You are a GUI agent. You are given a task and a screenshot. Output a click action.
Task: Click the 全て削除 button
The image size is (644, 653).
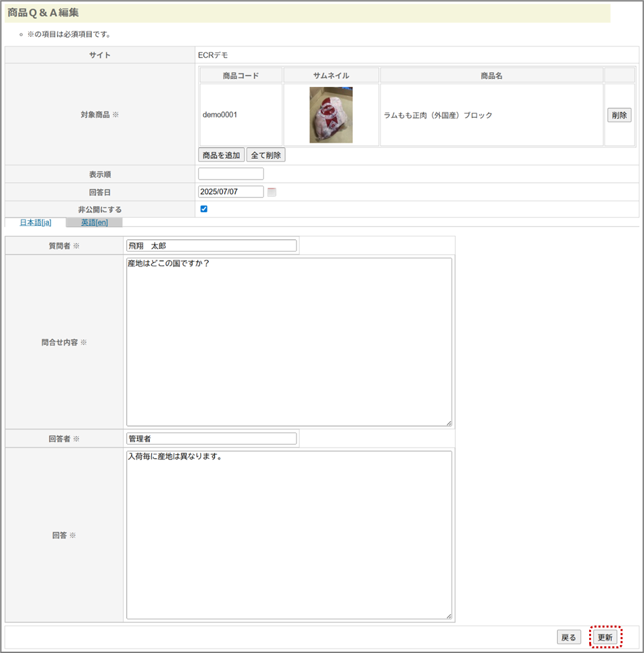[x=266, y=155]
